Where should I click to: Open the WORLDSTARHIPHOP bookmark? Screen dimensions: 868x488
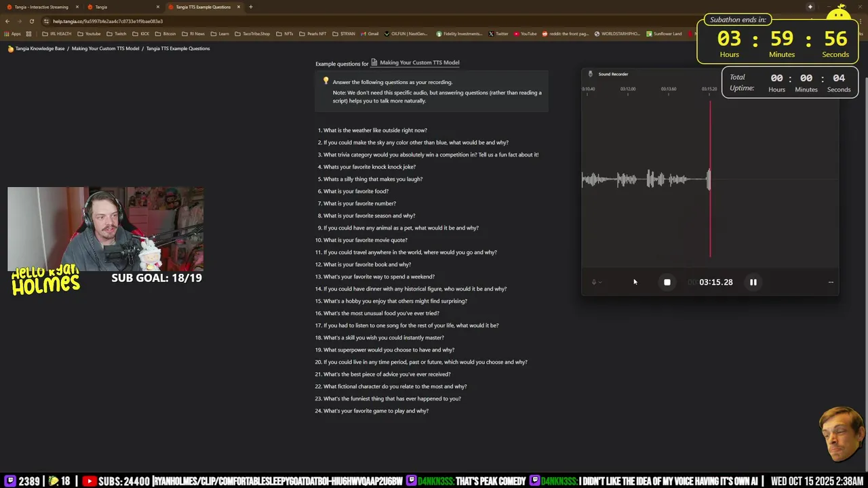[617, 34]
